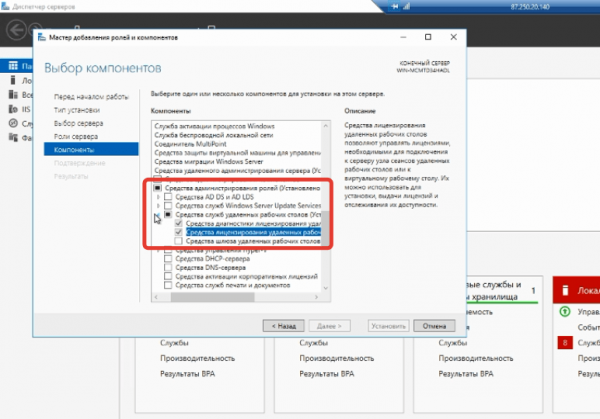This screenshot has width=600, height=419.
Task: Toggle Средства администрирования ролей checkbox
Action: (157, 188)
